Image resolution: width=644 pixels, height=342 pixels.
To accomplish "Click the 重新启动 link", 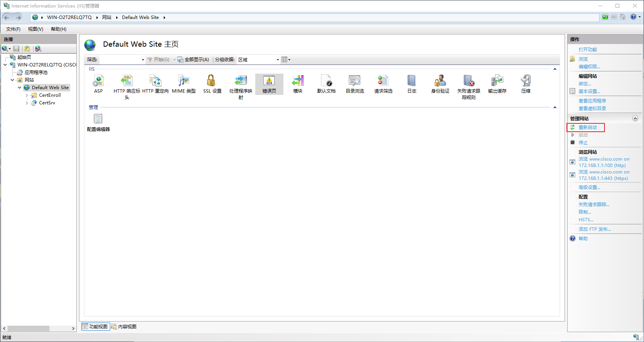I will click(588, 128).
